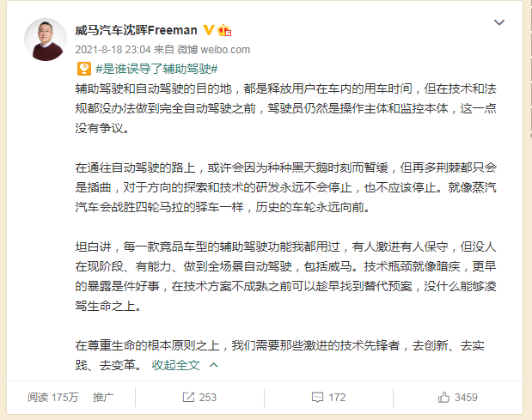Click the 3459 likes count

[466, 398]
